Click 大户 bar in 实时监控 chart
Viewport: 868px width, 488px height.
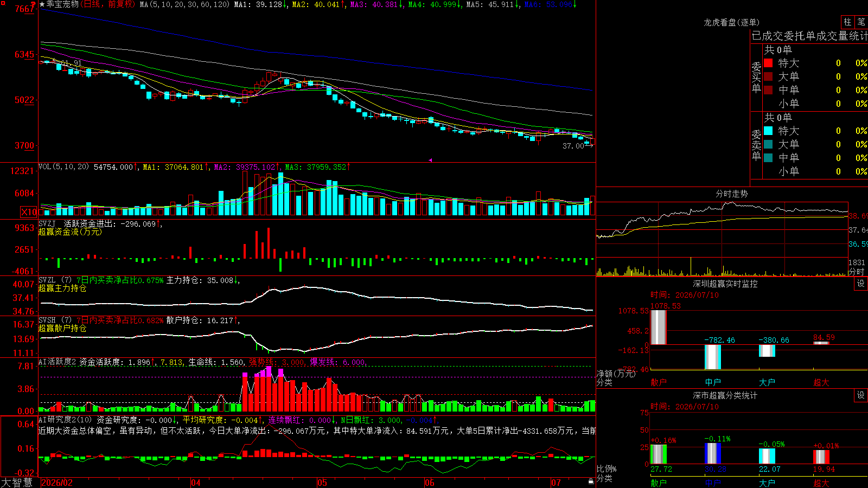[x=767, y=351]
